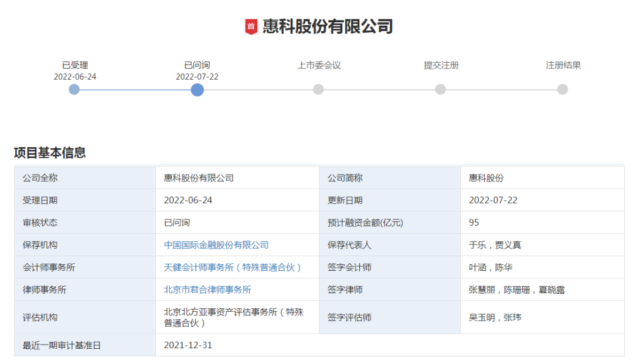Open the 北京市君合律师事务所 link
This screenshot has height=364, width=633.
tap(207, 290)
